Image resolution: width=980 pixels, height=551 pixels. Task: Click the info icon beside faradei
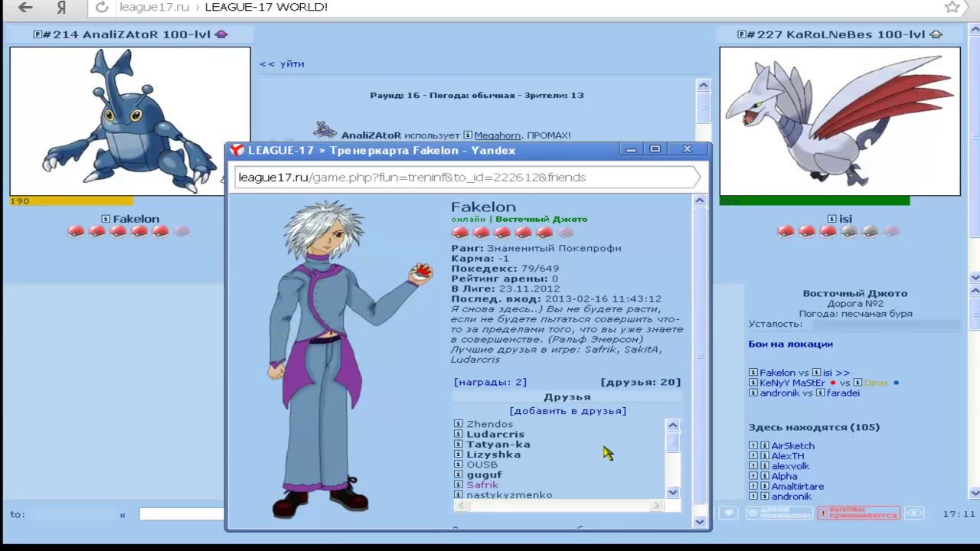pyautogui.click(x=820, y=393)
